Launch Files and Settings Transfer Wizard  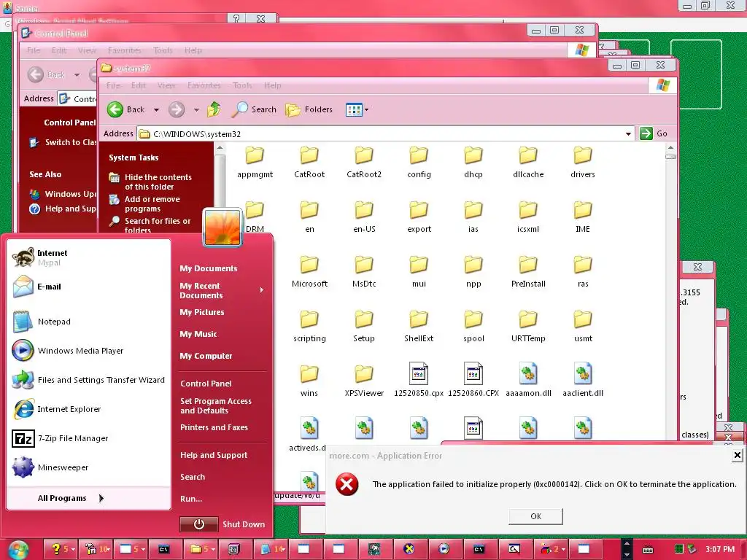88,379
